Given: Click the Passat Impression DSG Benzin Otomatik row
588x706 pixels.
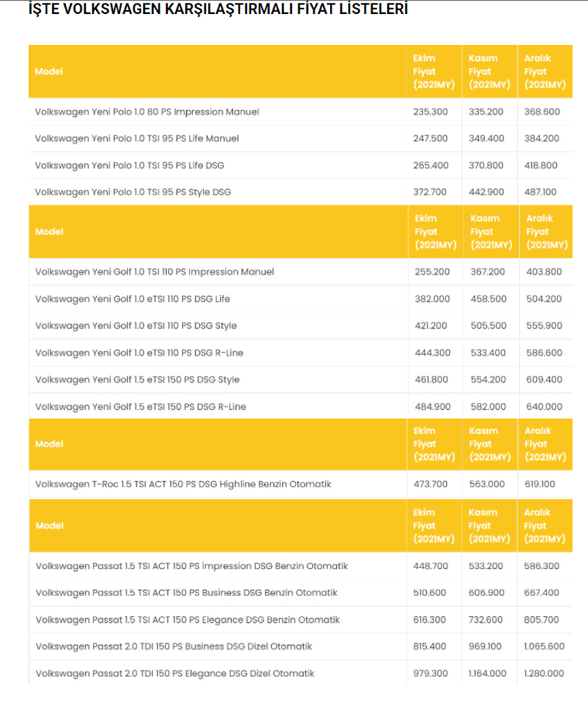Looking at the screenshot, I should (x=300, y=566).
